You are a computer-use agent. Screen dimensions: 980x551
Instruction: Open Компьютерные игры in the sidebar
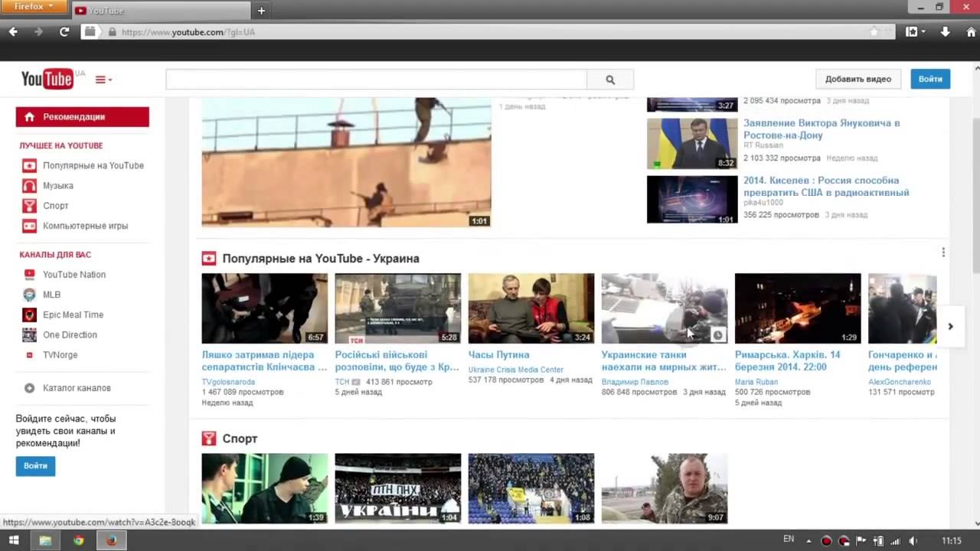85,226
